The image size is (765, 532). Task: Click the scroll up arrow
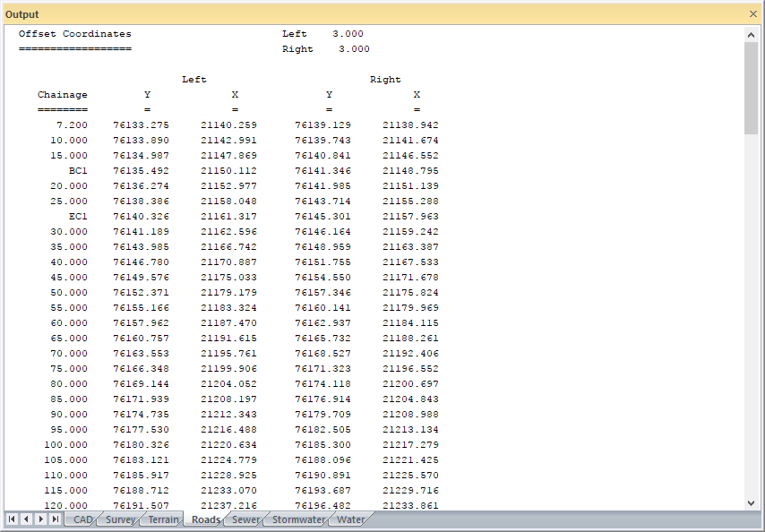(x=752, y=34)
